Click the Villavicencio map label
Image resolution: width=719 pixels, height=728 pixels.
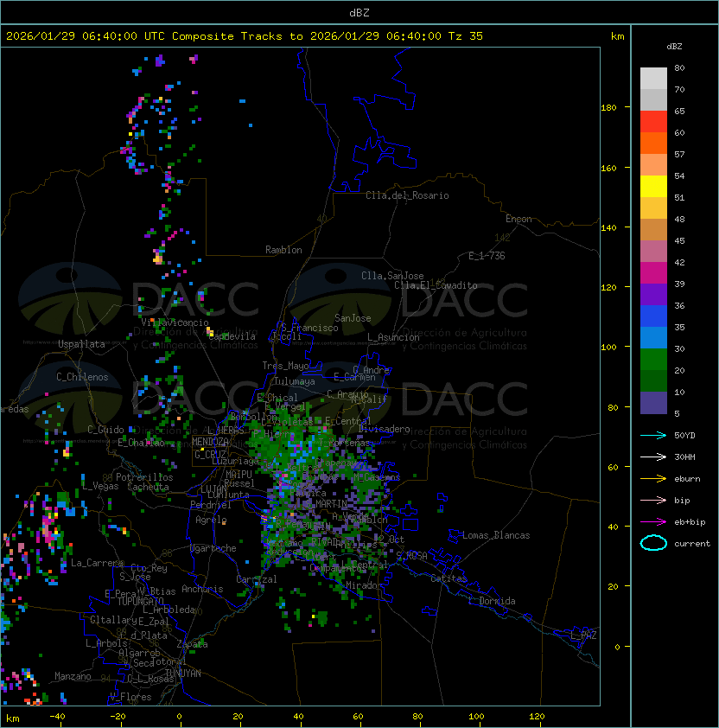click(175, 322)
